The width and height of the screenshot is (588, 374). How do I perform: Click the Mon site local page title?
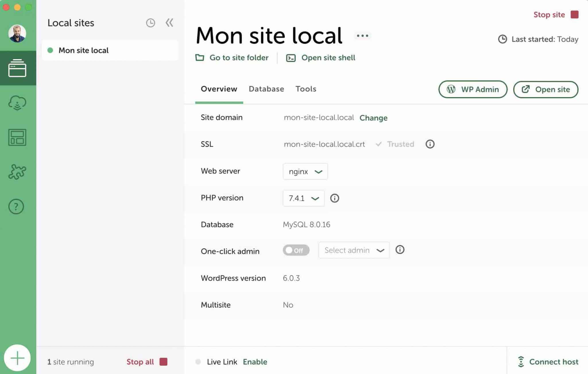pyautogui.click(x=269, y=35)
